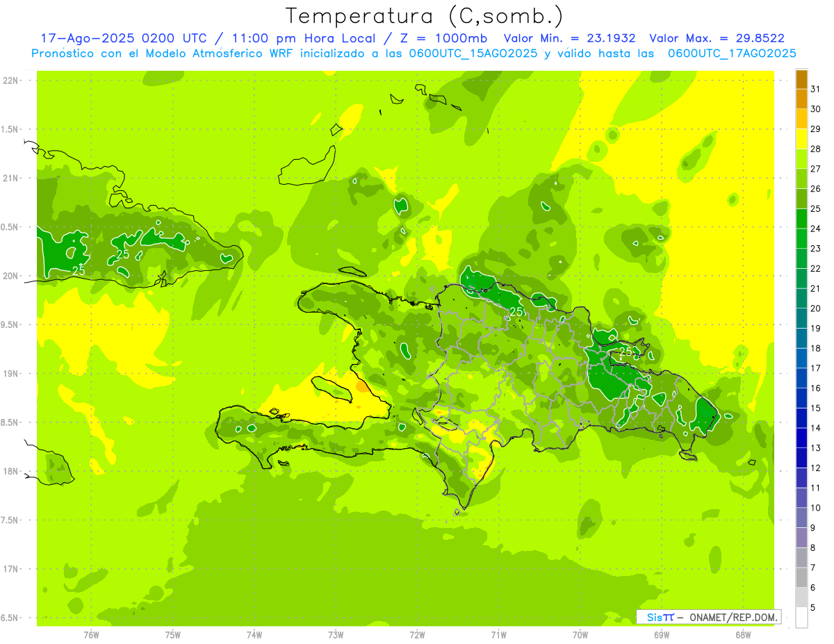Image resolution: width=834 pixels, height=644 pixels.
Task: Click the legend value label "31"
Action: click(816, 89)
